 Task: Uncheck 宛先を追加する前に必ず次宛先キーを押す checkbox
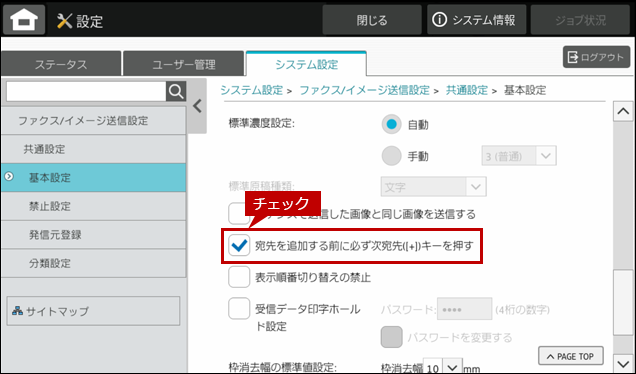tap(239, 245)
